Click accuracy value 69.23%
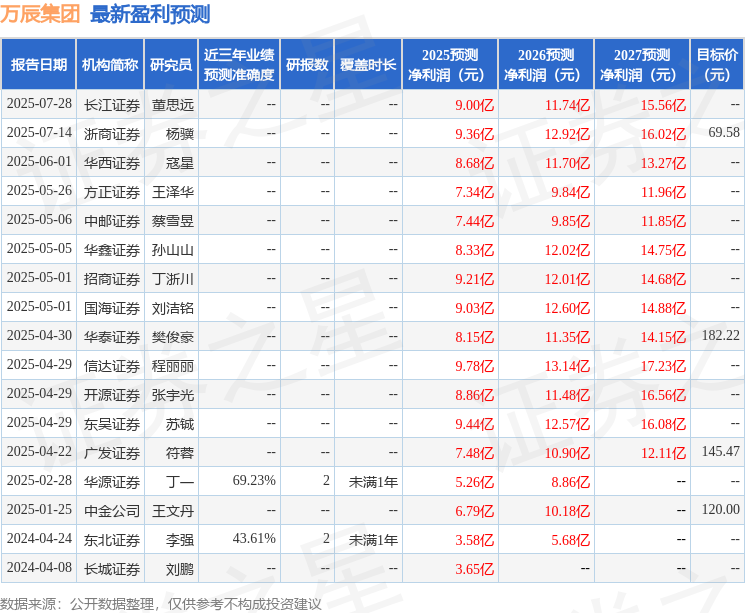 tap(254, 480)
